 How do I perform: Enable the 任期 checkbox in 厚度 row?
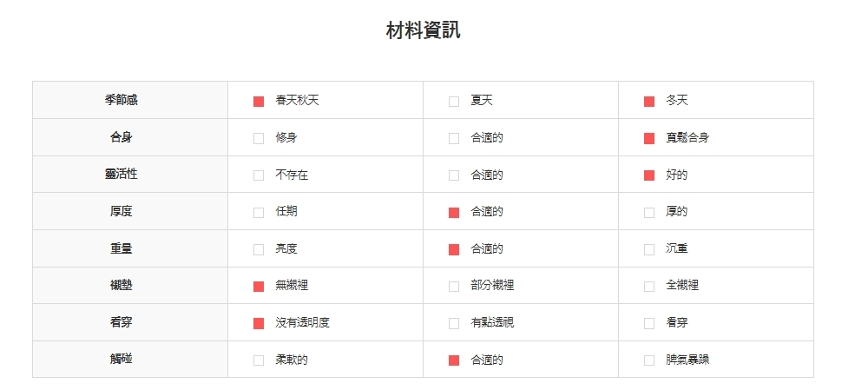click(x=259, y=212)
